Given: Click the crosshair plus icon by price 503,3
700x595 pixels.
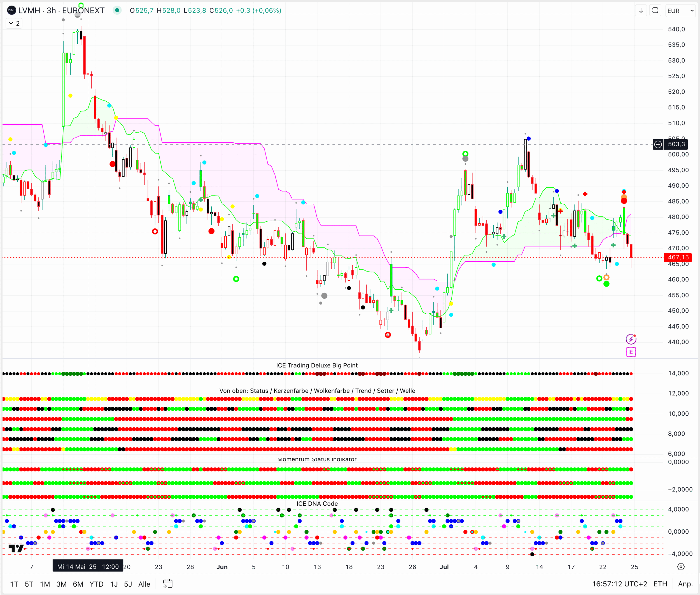Looking at the screenshot, I should pyautogui.click(x=658, y=144).
